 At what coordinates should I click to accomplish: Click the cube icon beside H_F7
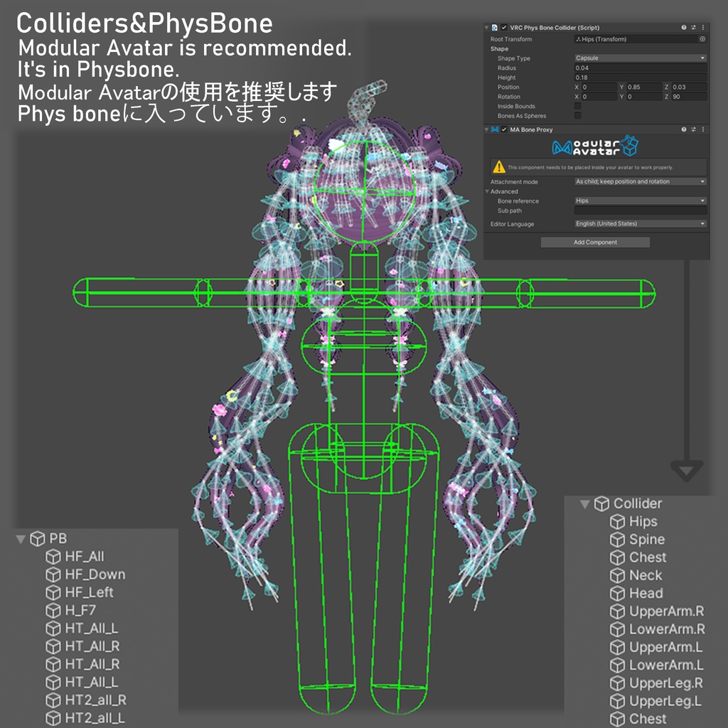[x=53, y=610]
